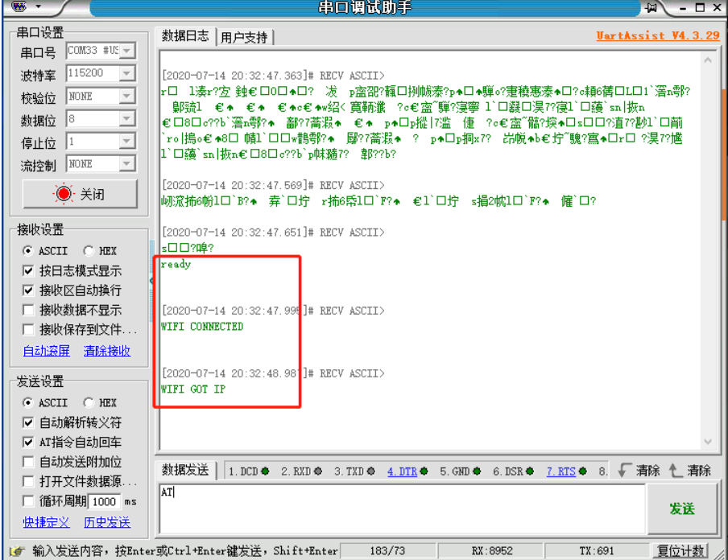Open the 校验位 NONE parity dropdown
This screenshot has height=560, width=728.
[126, 97]
